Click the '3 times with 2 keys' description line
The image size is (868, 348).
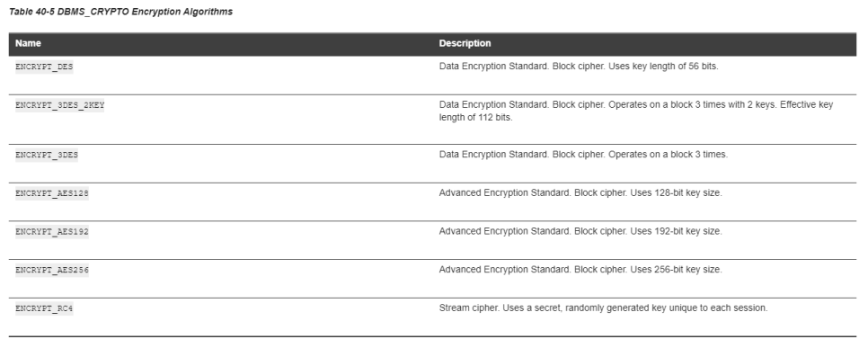636,104
